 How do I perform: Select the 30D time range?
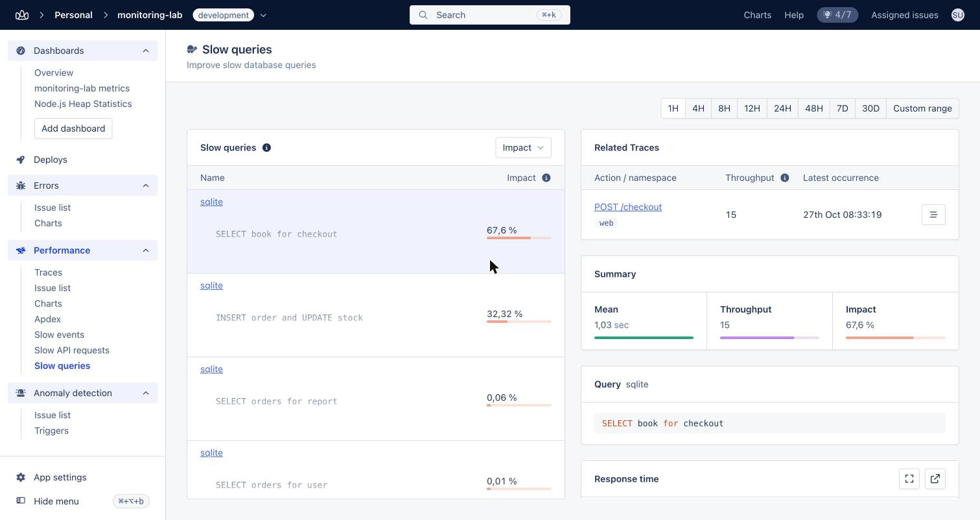pos(870,108)
